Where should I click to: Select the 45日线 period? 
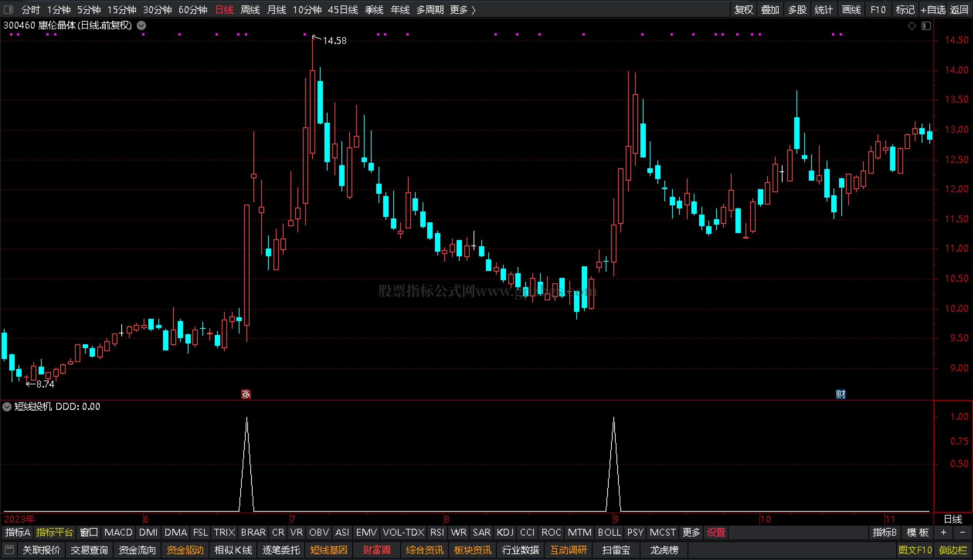click(343, 10)
